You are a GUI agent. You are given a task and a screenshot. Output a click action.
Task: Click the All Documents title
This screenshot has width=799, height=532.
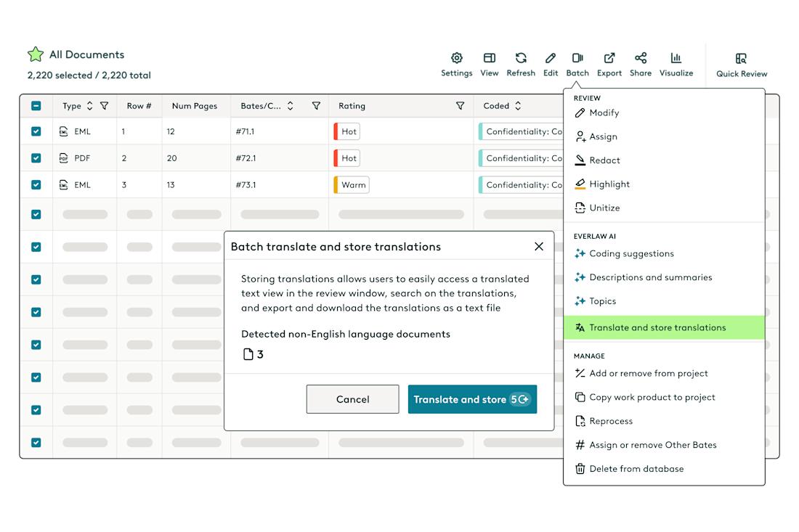tap(86, 54)
